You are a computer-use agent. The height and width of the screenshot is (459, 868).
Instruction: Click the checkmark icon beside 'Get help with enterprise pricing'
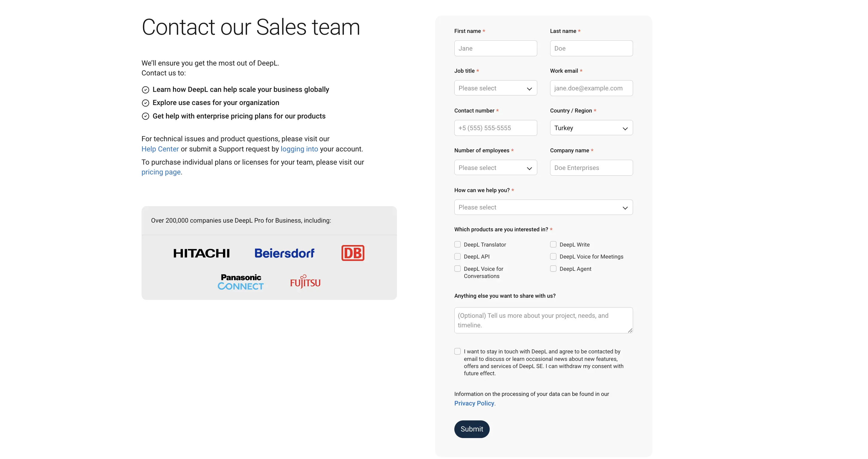pos(145,116)
